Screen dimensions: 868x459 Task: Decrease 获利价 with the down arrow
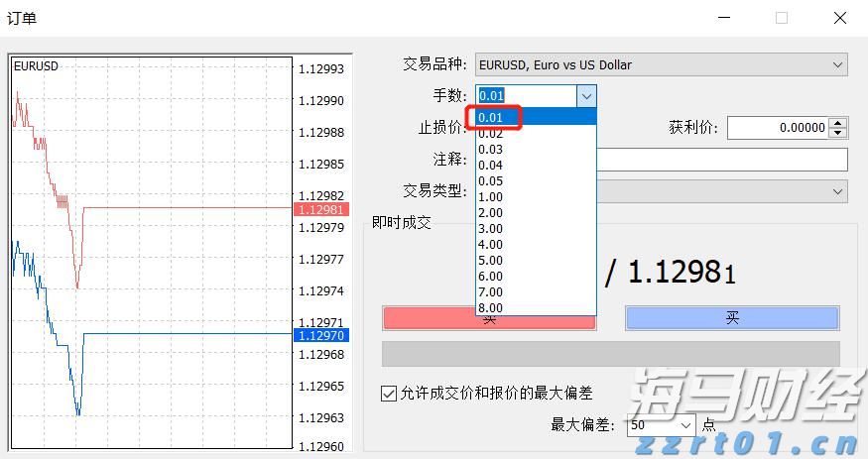coord(838,133)
